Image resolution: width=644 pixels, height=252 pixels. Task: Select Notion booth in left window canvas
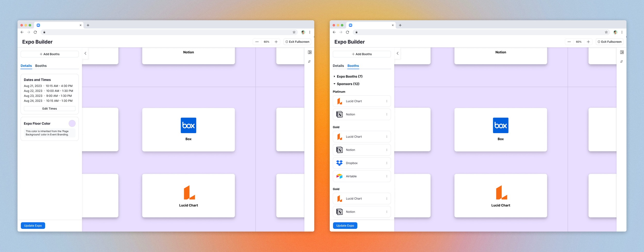[188, 56]
